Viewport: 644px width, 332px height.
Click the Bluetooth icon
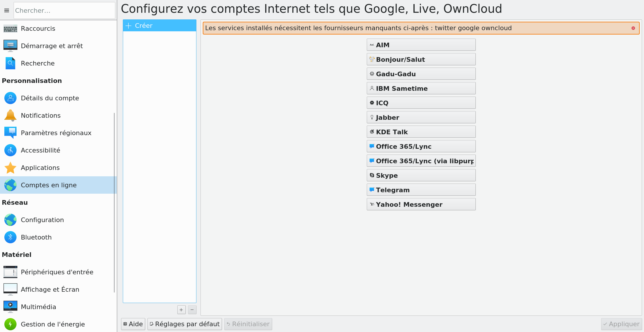click(x=10, y=237)
